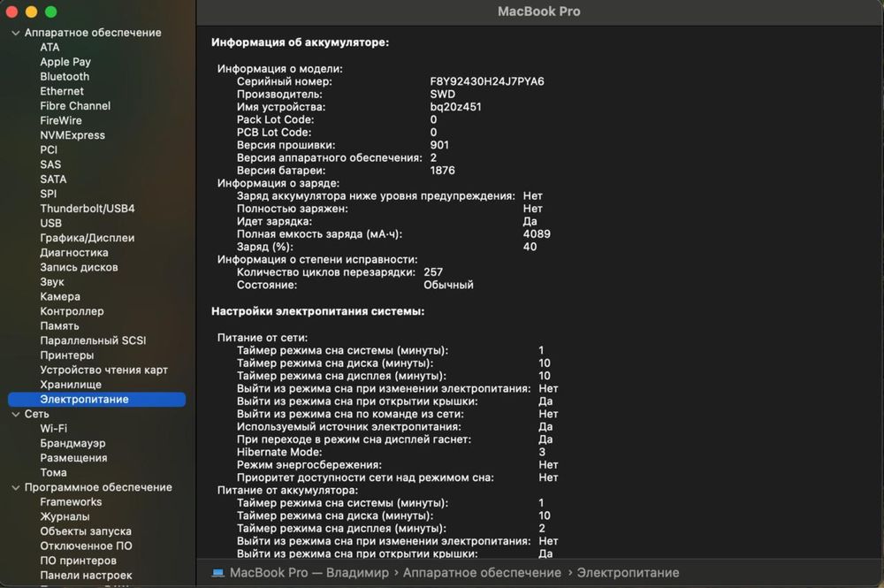Click the MacBook Pro laptop icon in path bar
The image size is (884, 588).
coord(217,573)
